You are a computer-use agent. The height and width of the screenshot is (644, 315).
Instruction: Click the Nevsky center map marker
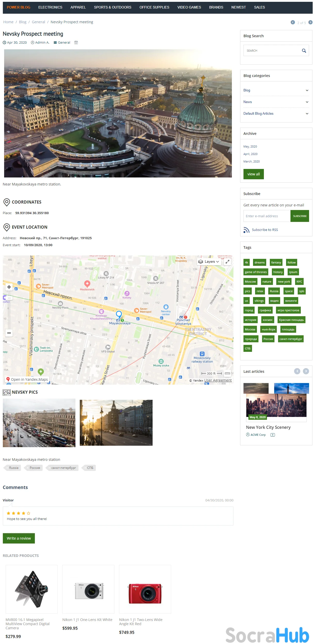[x=166, y=307]
